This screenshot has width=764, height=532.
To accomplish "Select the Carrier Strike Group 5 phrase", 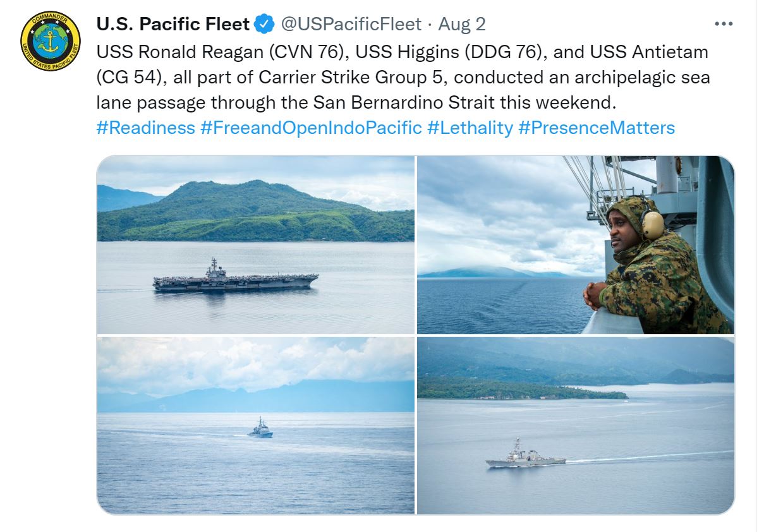I will pos(343,77).
